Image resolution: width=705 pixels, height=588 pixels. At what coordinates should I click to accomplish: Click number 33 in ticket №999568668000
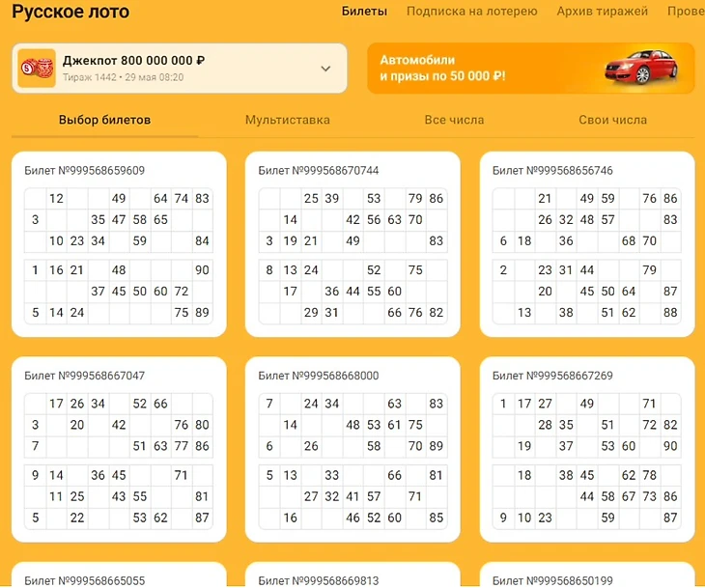click(x=332, y=475)
